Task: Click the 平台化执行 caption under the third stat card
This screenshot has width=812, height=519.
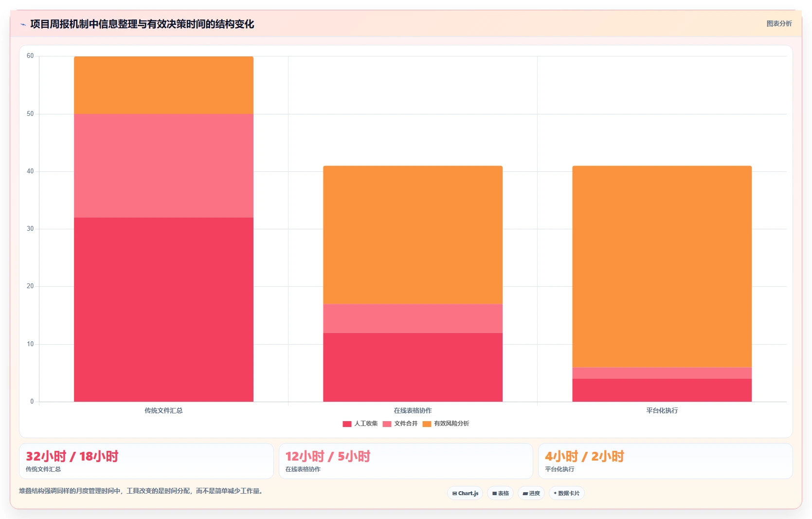Action: point(559,469)
